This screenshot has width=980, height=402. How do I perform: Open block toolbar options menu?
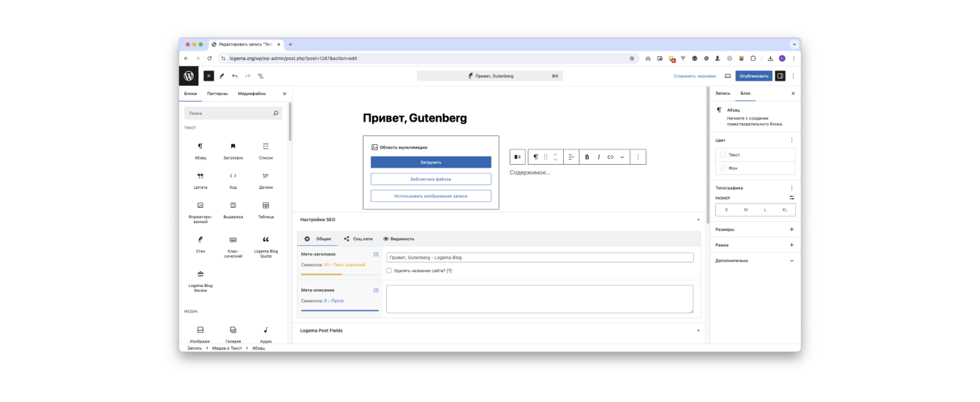638,157
